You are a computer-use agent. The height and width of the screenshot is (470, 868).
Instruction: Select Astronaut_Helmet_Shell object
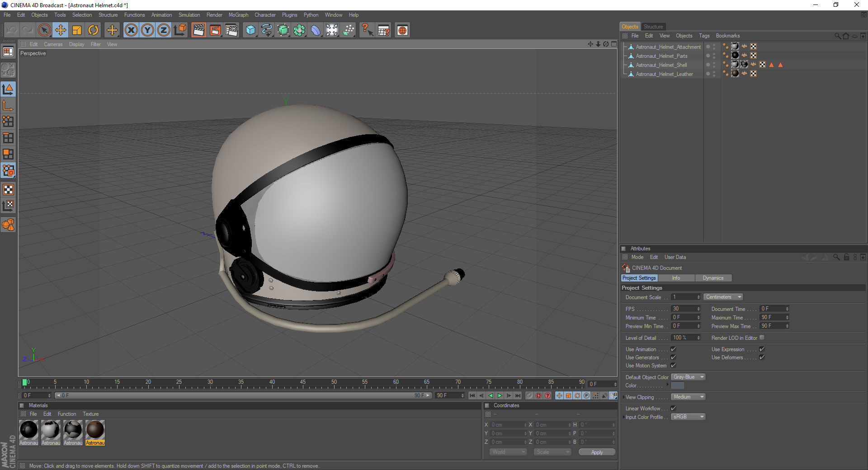661,65
